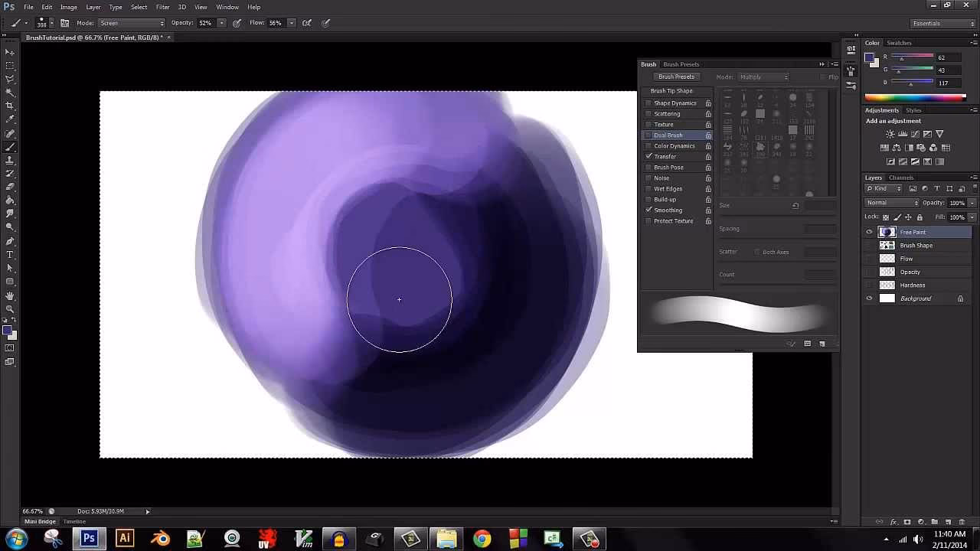Switch to the Channels tab

[x=901, y=178]
